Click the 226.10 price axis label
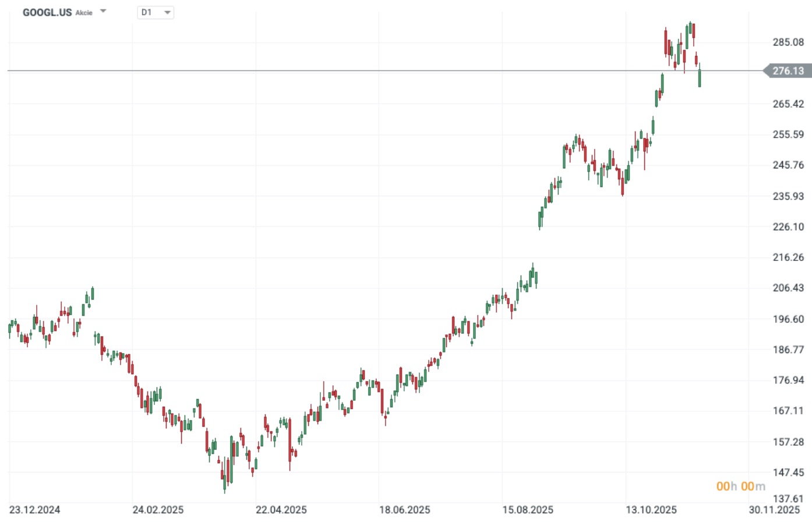 788,227
